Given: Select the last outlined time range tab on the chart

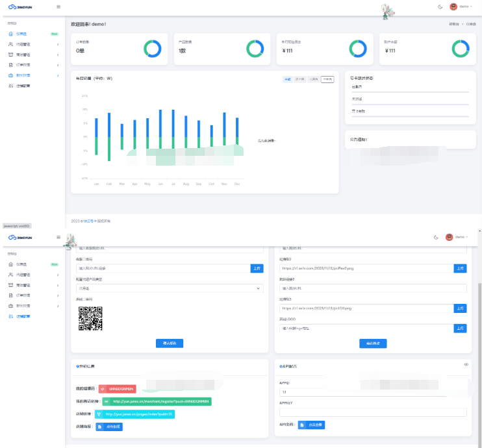Looking at the screenshot, I should 327,79.
